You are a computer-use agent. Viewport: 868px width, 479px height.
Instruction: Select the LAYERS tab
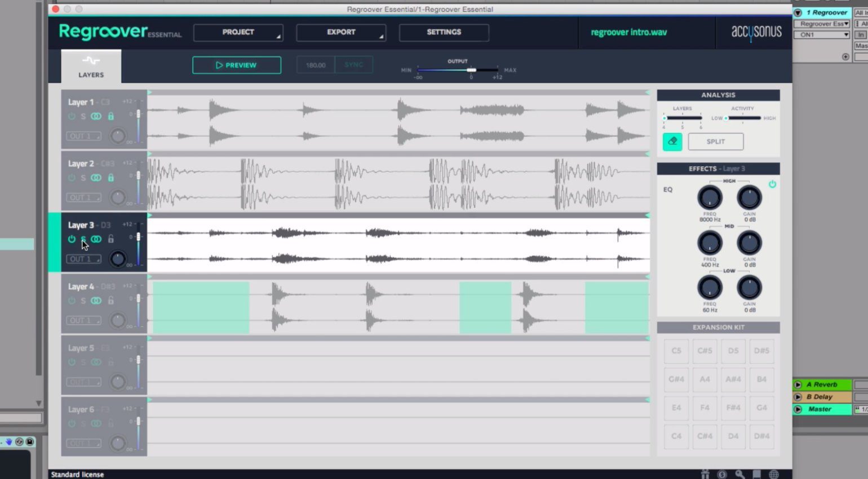91,66
